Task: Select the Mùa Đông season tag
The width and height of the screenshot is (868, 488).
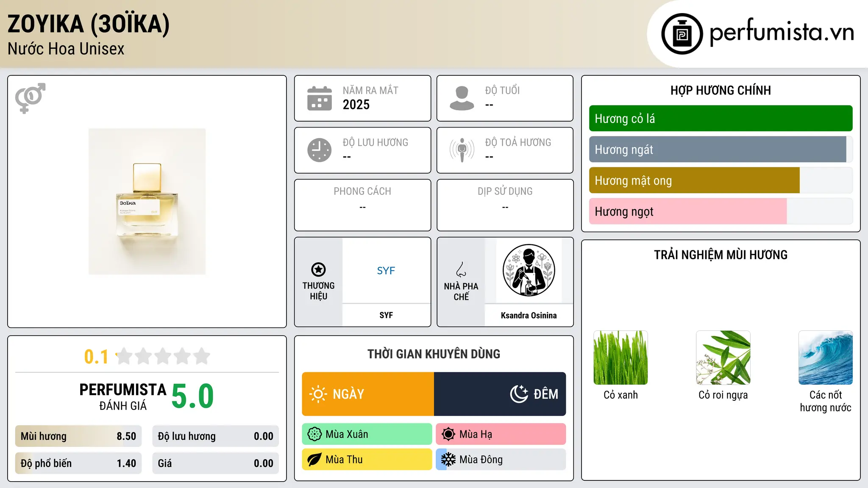Action: [x=501, y=460]
